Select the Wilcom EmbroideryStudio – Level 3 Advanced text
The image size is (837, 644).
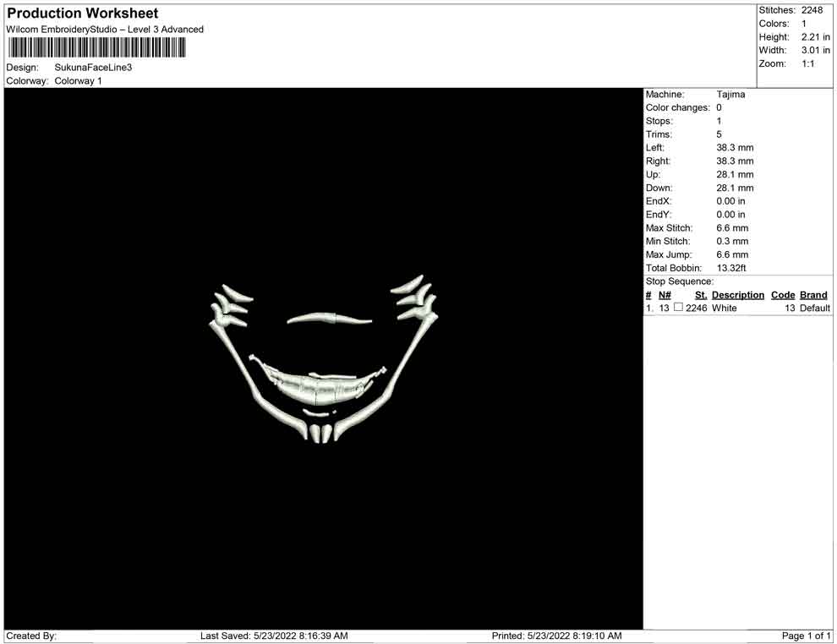pos(105,30)
